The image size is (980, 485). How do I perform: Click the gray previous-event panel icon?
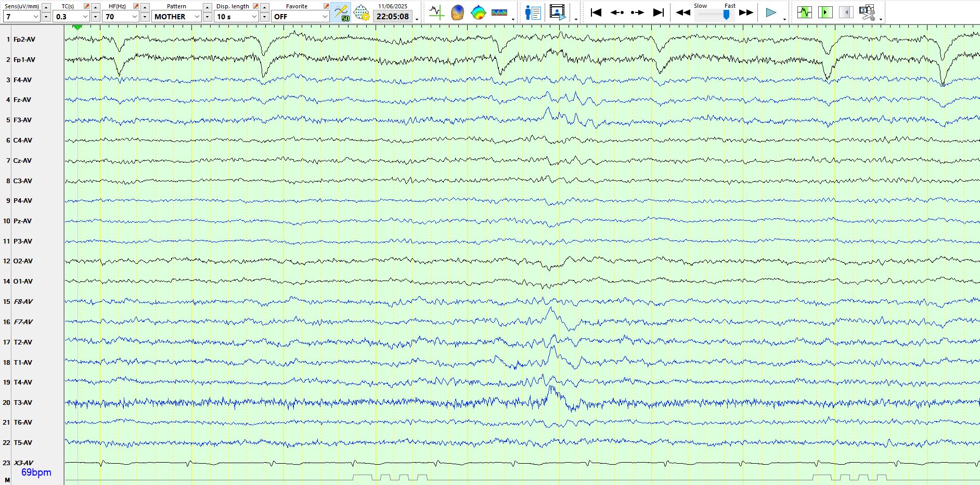tap(846, 12)
